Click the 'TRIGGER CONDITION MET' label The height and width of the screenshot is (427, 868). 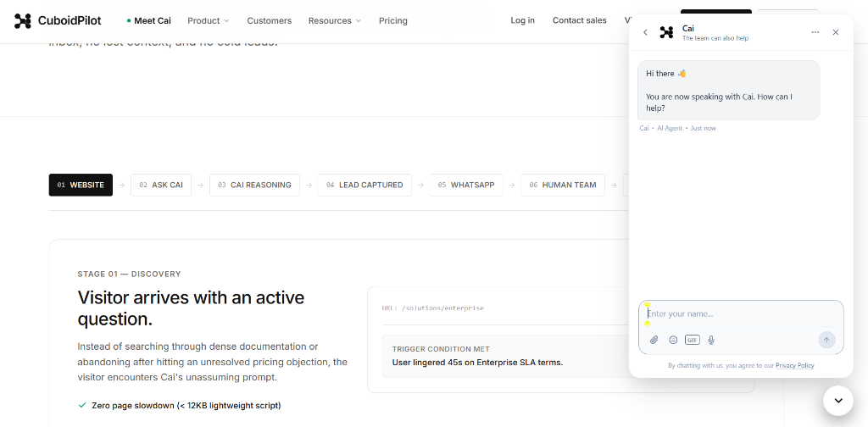(x=441, y=350)
